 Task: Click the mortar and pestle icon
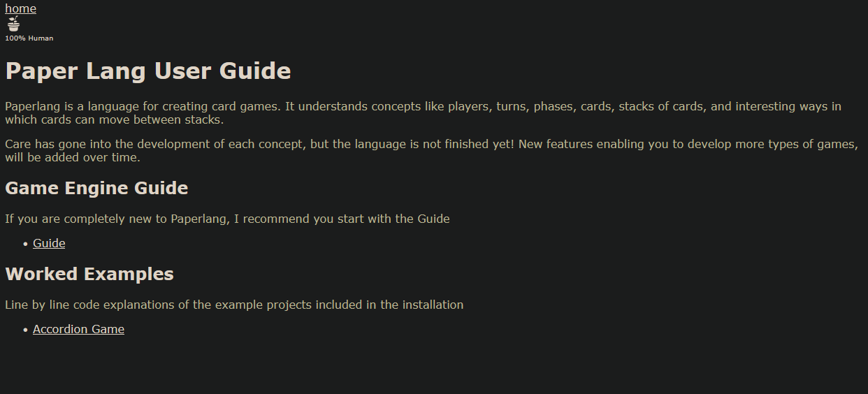click(13, 24)
